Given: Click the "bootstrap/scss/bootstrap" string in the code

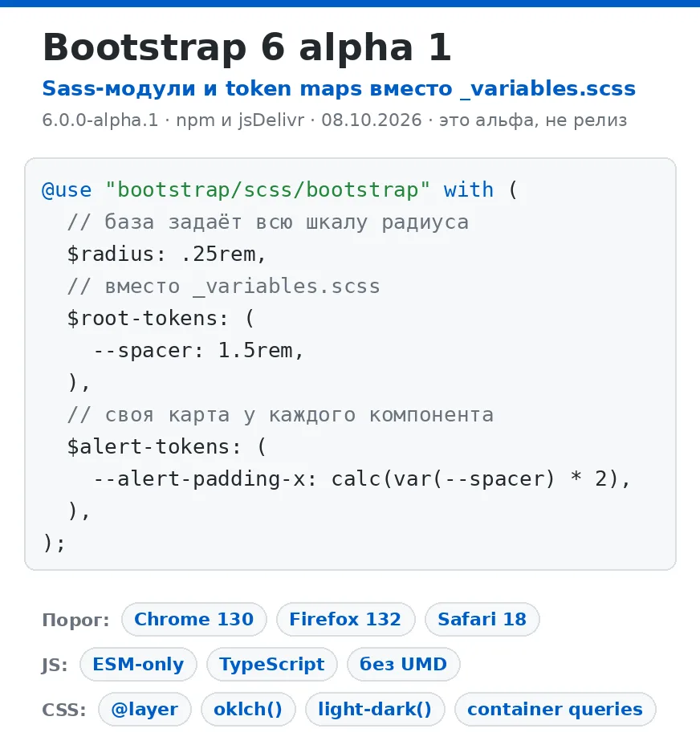Looking at the screenshot, I should [x=267, y=190].
